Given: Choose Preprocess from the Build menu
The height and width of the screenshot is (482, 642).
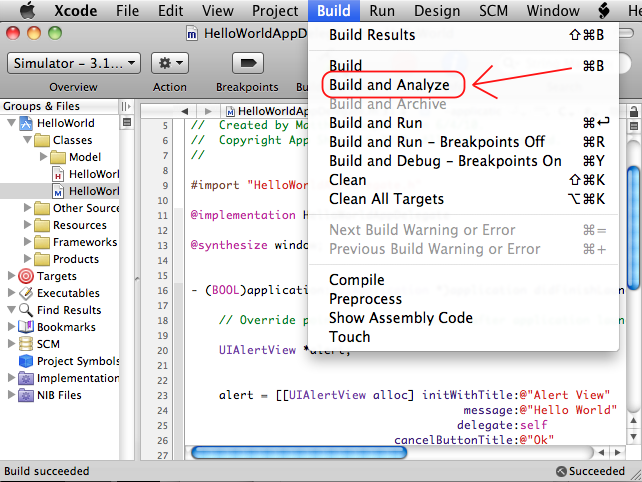Looking at the screenshot, I should [463, 299].
